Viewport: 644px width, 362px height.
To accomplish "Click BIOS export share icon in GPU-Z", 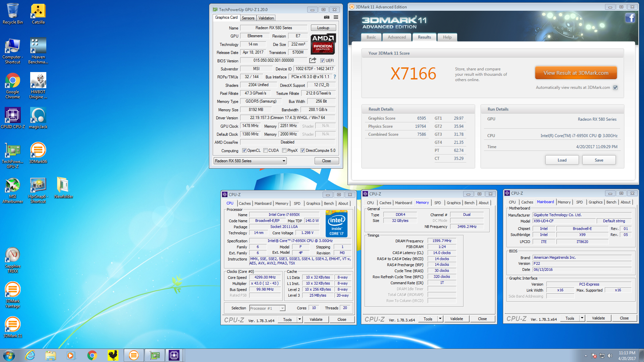I will coord(313,60).
